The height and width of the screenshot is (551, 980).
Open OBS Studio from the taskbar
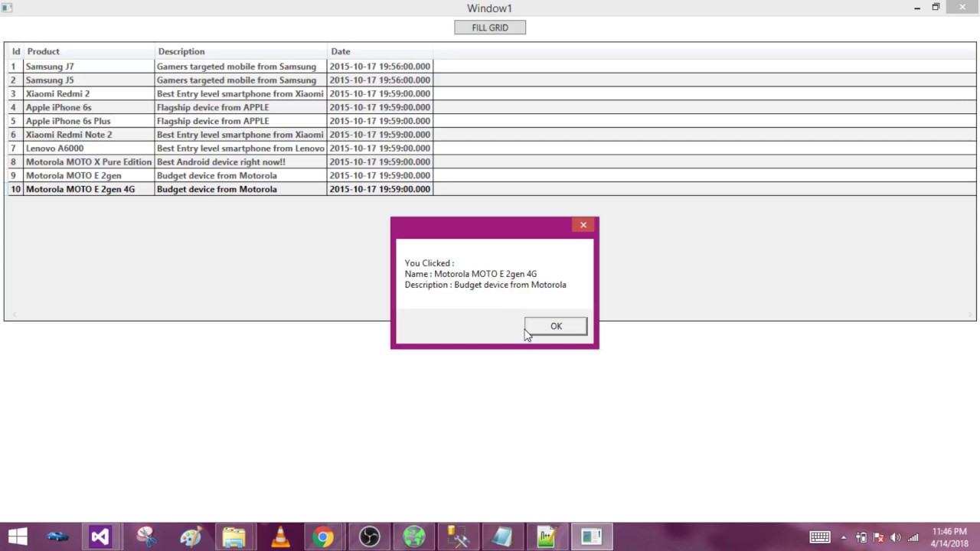[x=369, y=536]
